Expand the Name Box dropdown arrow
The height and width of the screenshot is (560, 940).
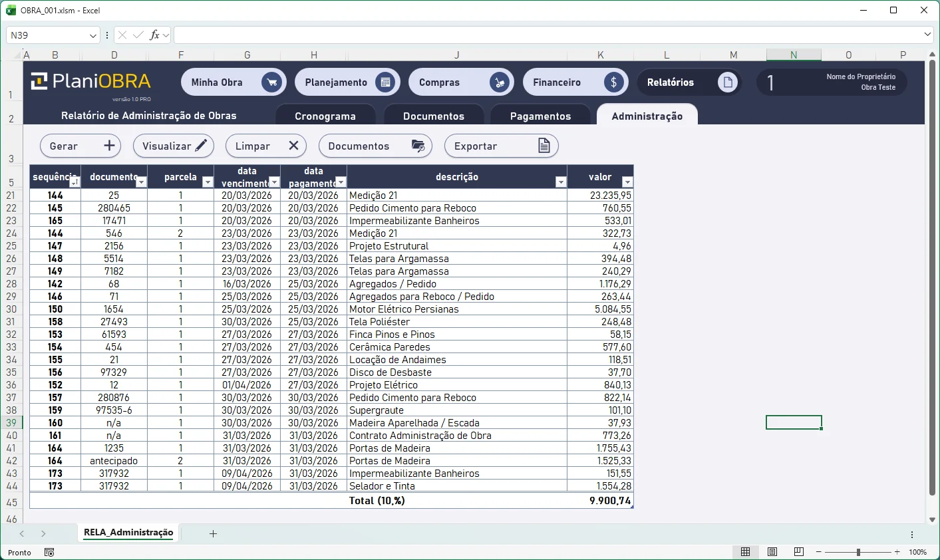click(93, 35)
